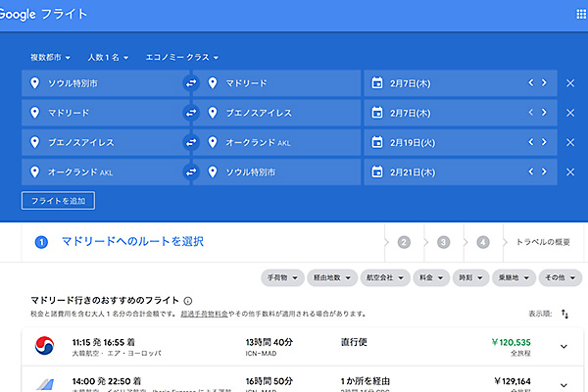Go to previous day for the マドリード to ブエノスアイレス flight
588x392 pixels.
pyautogui.click(x=530, y=112)
